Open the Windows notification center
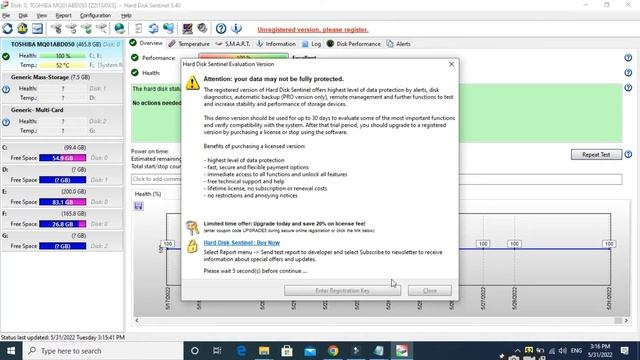This screenshot has width=640, height=360. 624,351
